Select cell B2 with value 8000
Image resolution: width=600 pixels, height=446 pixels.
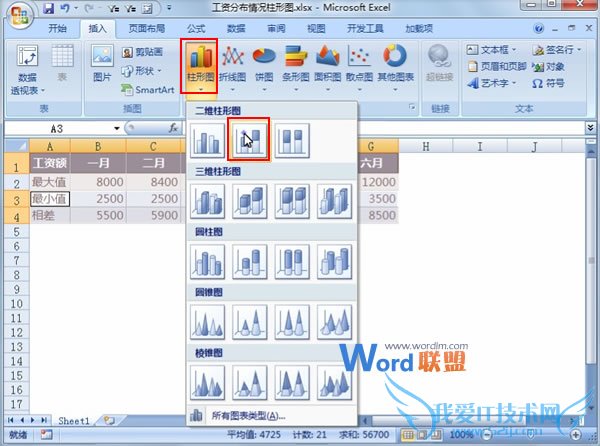(98, 182)
